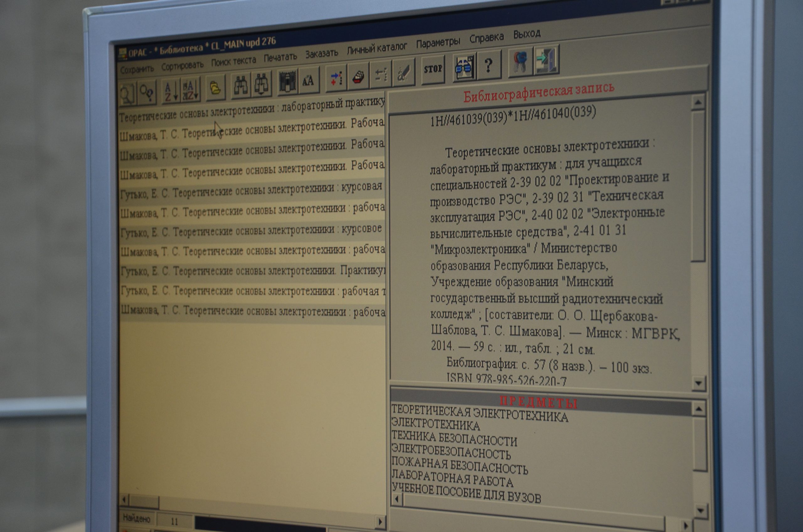This screenshot has width=803, height=532.
Task: Open the Личный каталог menu
Action: 377,49
